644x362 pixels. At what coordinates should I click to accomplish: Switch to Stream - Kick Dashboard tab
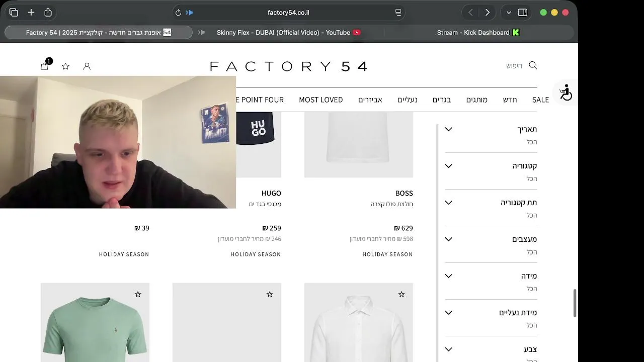(478, 33)
